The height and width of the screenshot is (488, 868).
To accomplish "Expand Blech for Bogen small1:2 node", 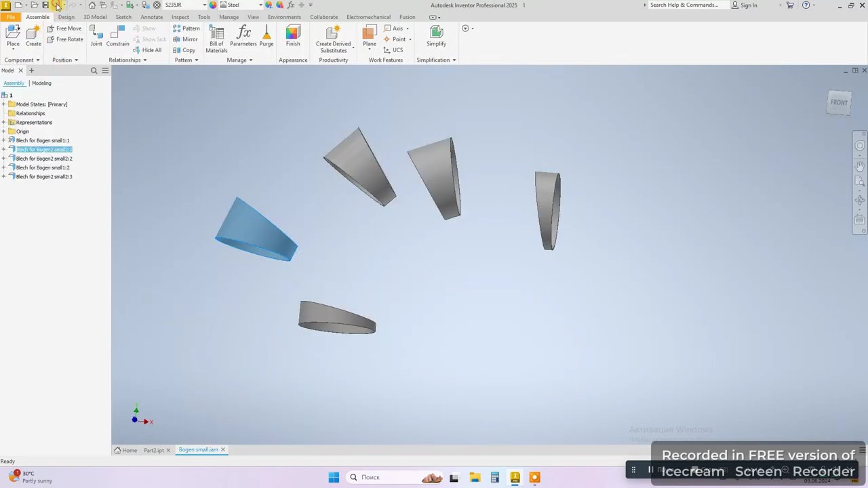I will (x=3, y=167).
